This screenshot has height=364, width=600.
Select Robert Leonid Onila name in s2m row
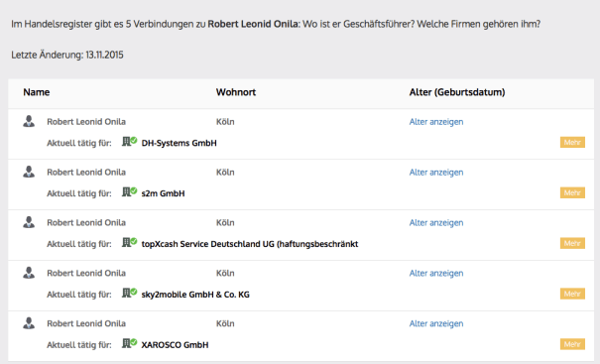86,173
